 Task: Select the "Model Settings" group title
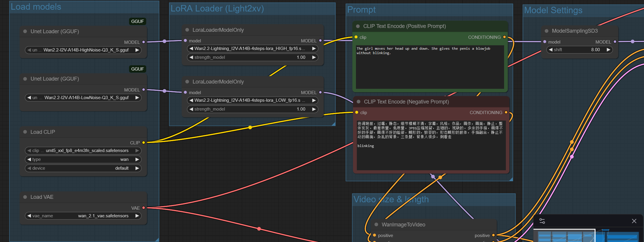click(x=553, y=10)
